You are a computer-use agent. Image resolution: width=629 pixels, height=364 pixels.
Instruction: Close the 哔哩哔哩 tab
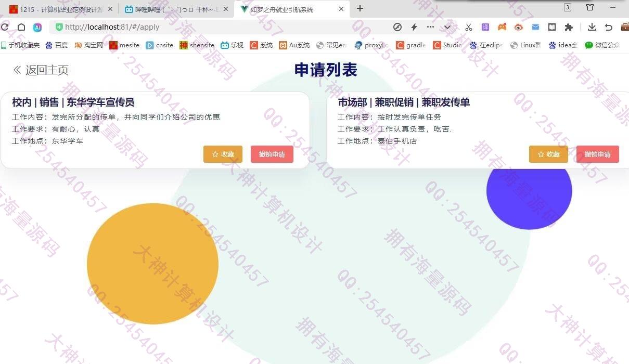coord(226,9)
